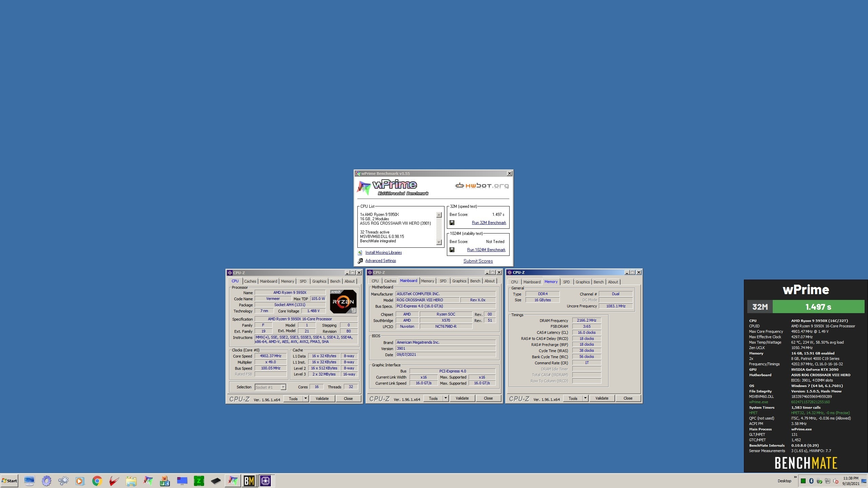Click the Ryzen 9 logo in CPU-Z
This screenshot has height=488, width=868.
[343, 301]
